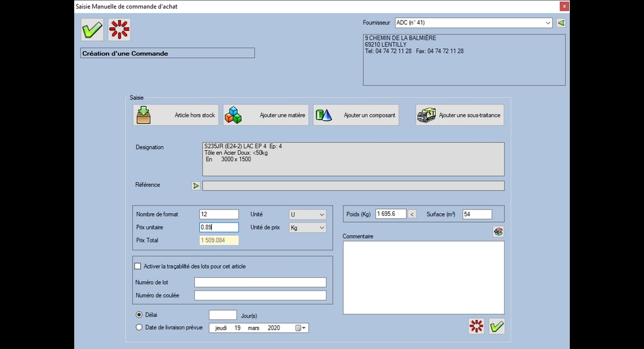This screenshot has height=349, width=644.
Task: Click Ajouter une sous-traitance button
Action: (x=460, y=115)
